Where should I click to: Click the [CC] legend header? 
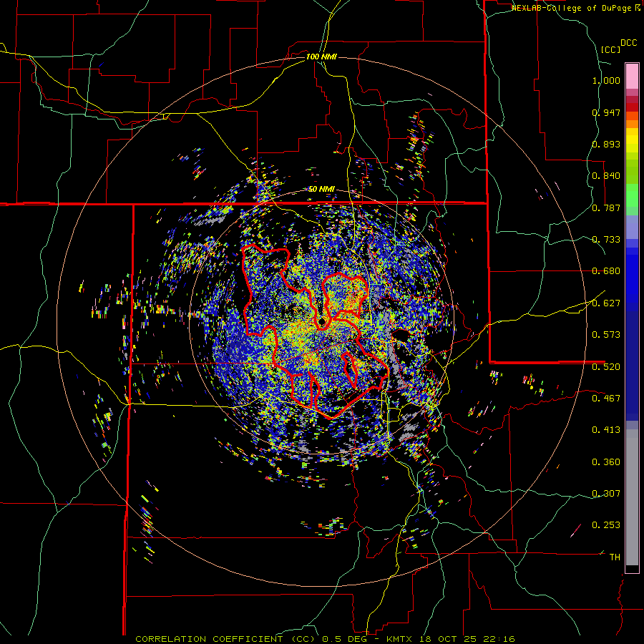(610, 49)
